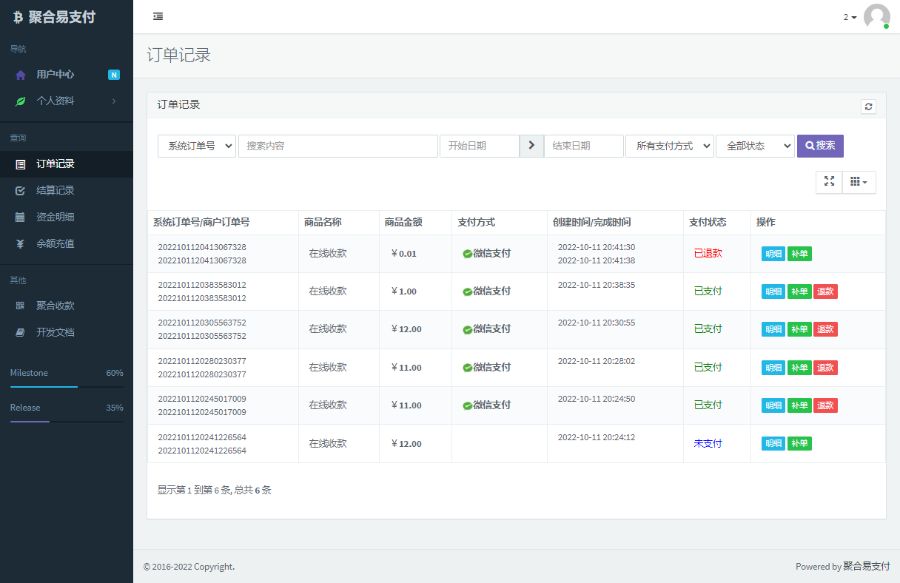Image resolution: width=900 pixels, height=583 pixels.
Task: Click 补单 for order 2022101120245017009
Action: (800, 406)
